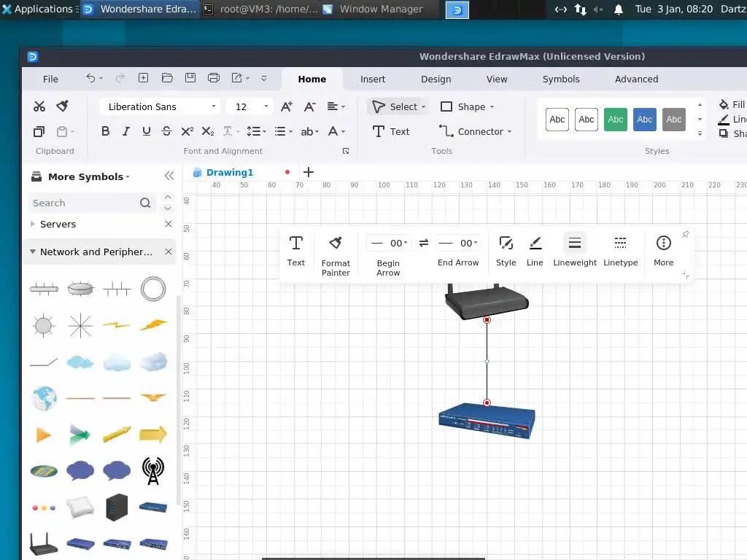Click Format Painter in floating toolbar
The height and width of the screenshot is (560, 747).
(336, 256)
